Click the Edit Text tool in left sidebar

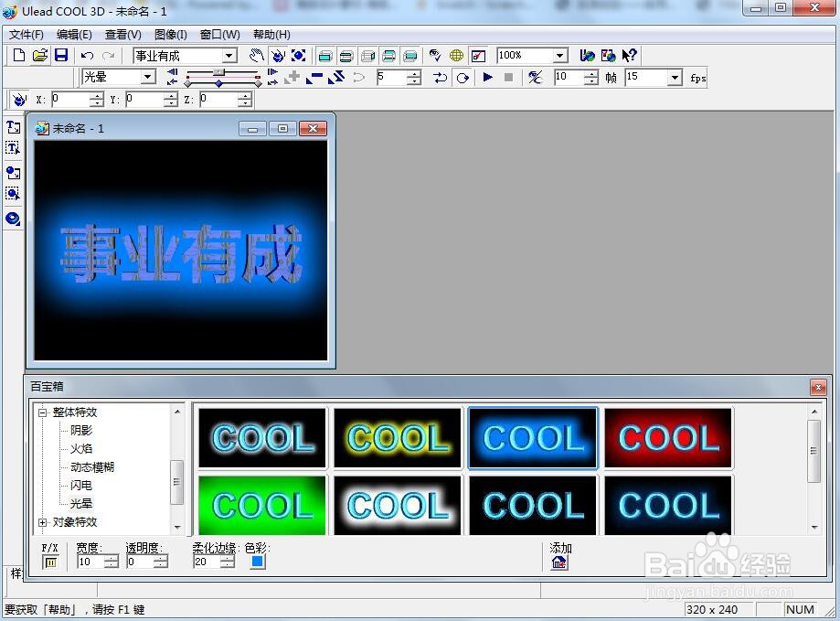pyautogui.click(x=13, y=148)
